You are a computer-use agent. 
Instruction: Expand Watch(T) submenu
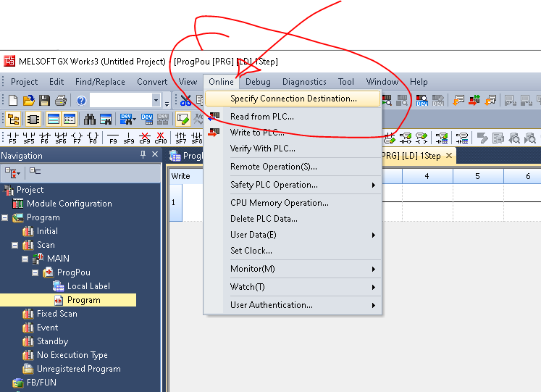point(373,288)
